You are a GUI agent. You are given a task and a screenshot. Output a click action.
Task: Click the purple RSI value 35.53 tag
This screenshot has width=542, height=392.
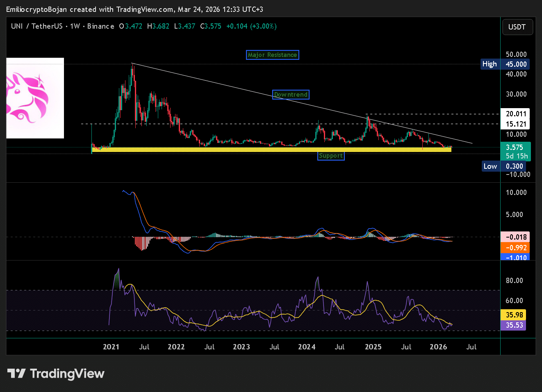pyautogui.click(x=515, y=325)
